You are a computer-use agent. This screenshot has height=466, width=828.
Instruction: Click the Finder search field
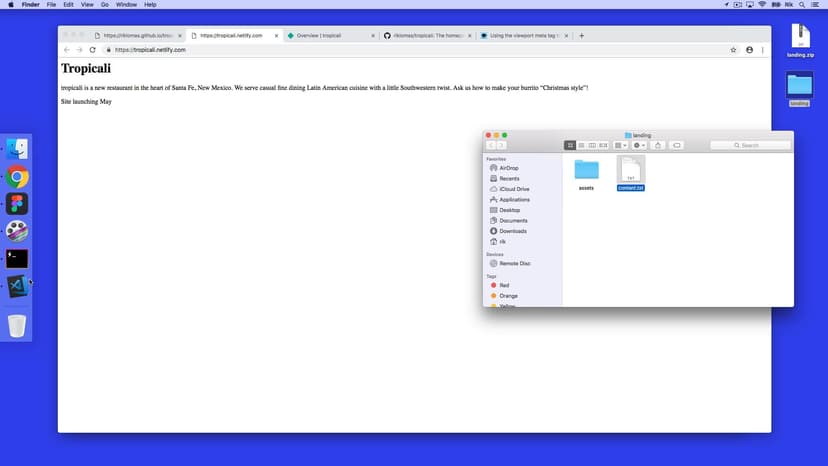click(x=750, y=145)
